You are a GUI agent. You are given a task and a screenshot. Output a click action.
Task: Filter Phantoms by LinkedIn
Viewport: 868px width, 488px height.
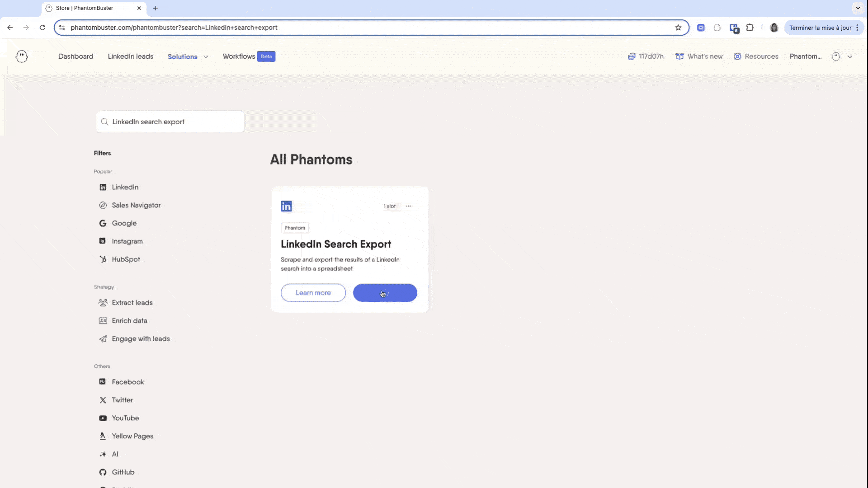(x=119, y=187)
